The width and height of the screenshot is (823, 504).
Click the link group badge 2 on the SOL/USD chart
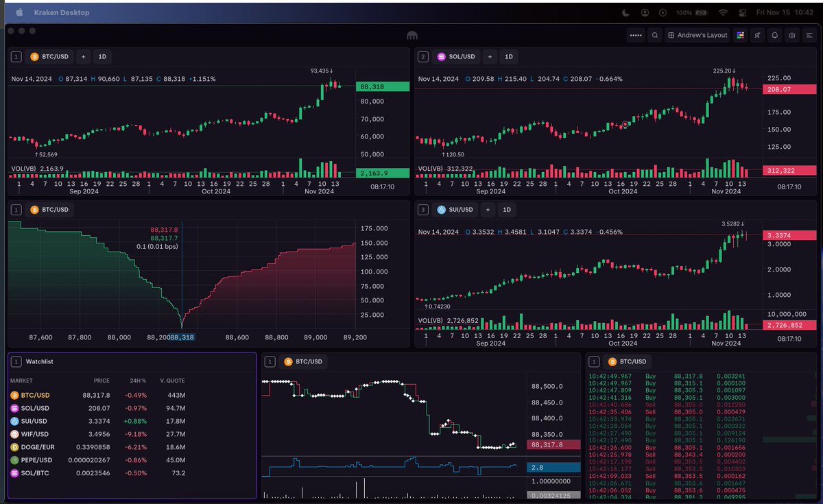tap(423, 57)
